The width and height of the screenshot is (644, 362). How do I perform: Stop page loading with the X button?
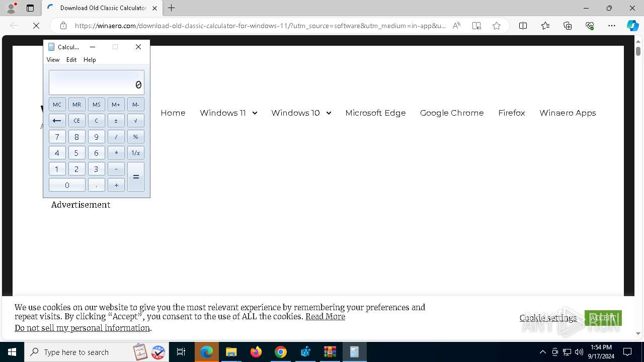[36, 26]
